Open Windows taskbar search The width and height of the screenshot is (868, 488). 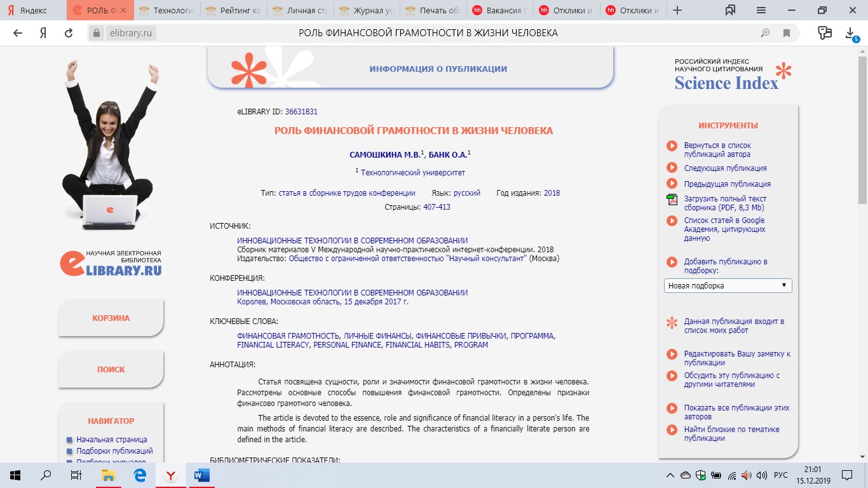point(46,475)
